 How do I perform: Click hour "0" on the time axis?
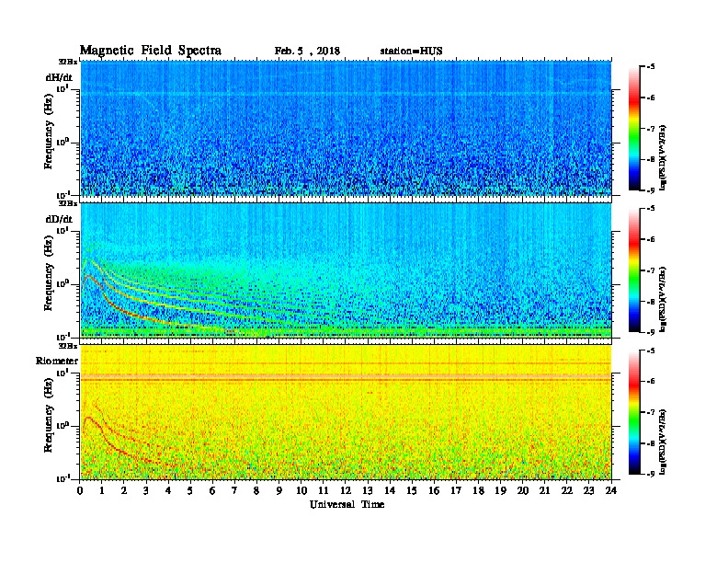click(x=80, y=491)
